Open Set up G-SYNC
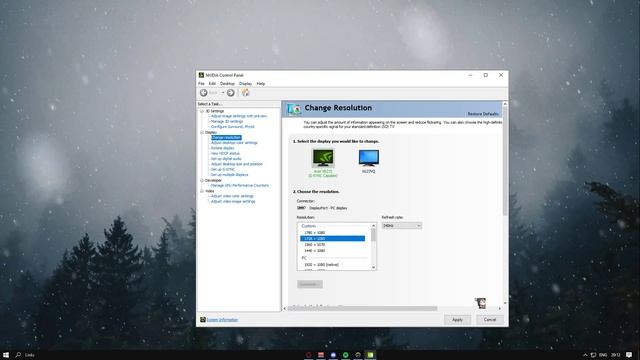Screen dimensions: 640x360 [x=223, y=169]
